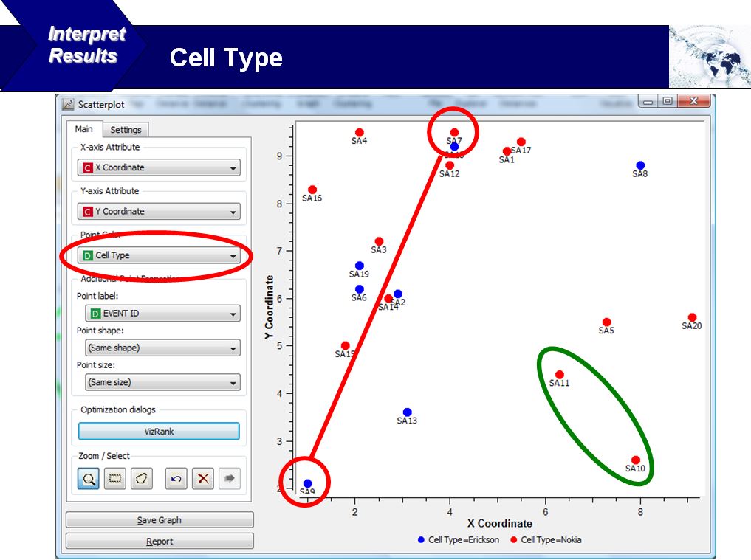Open the EVENT ID point label dropdown
The image size is (751, 560).
(x=162, y=314)
